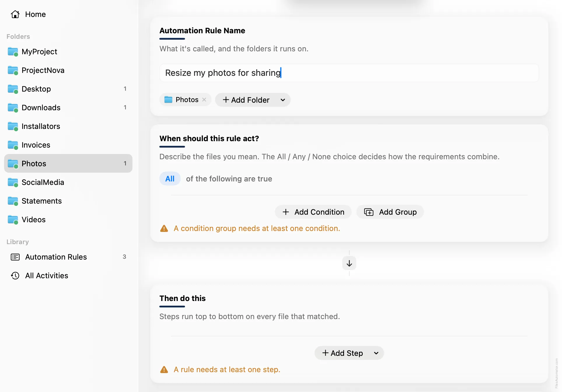Viewport: 562px width, 392px height.
Task: Open All Activities history clock icon
Action: coord(15,276)
